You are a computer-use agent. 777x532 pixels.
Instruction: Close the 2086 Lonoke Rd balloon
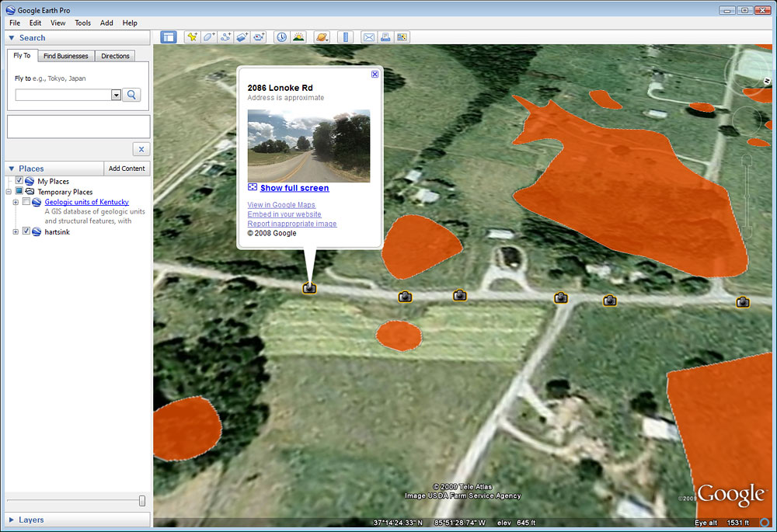375,75
